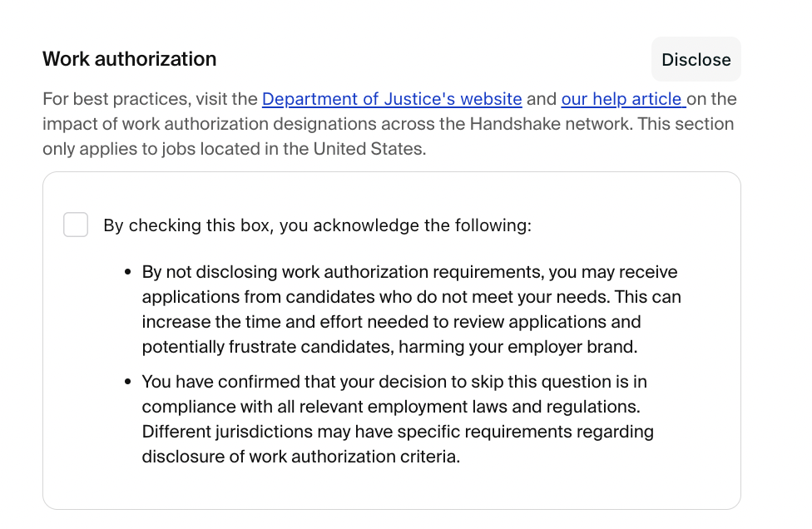The height and width of the screenshot is (529, 812).
Task: Click the "For best practices, visit the" text
Action: [150, 100]
